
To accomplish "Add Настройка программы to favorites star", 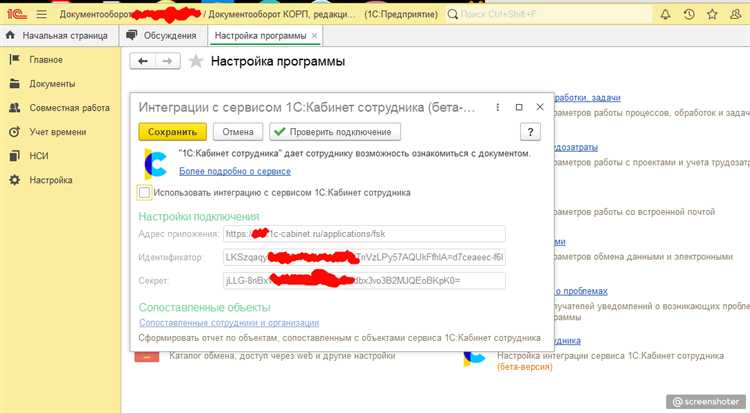I will (x=196, y=61).
